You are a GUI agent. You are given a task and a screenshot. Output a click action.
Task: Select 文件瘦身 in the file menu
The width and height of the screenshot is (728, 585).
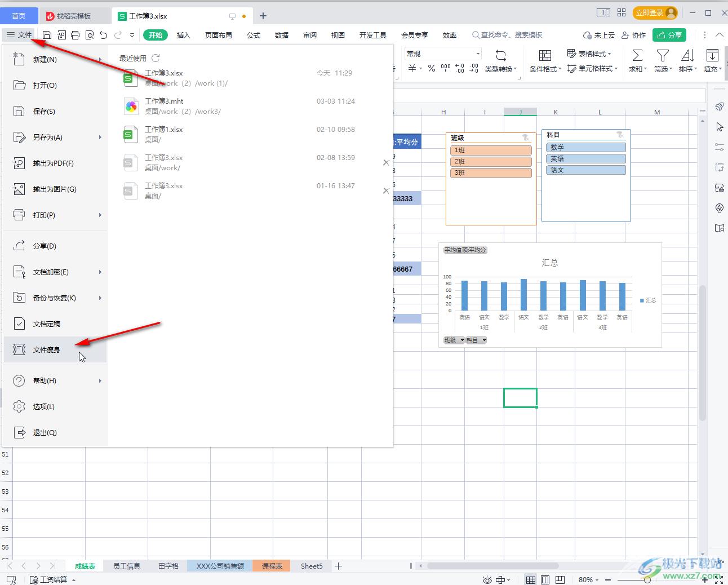tap(55, 349)
